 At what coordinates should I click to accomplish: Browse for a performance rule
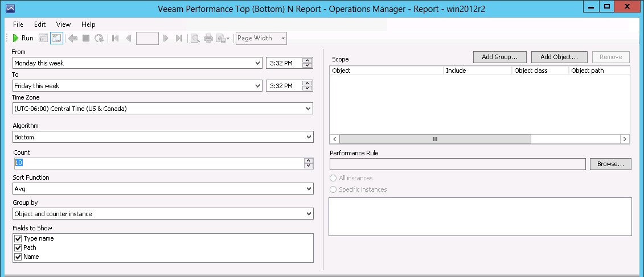tap(611, 164)
